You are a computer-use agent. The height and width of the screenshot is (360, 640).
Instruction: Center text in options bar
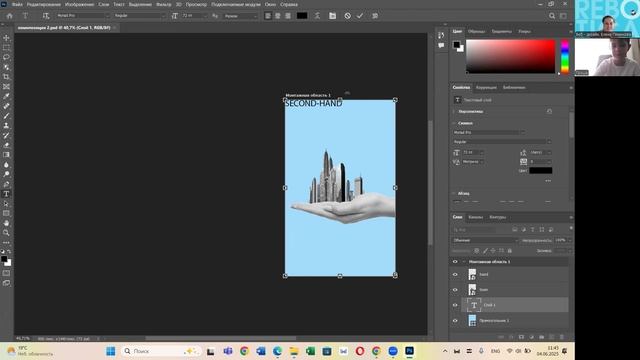(x=278, y=16)
